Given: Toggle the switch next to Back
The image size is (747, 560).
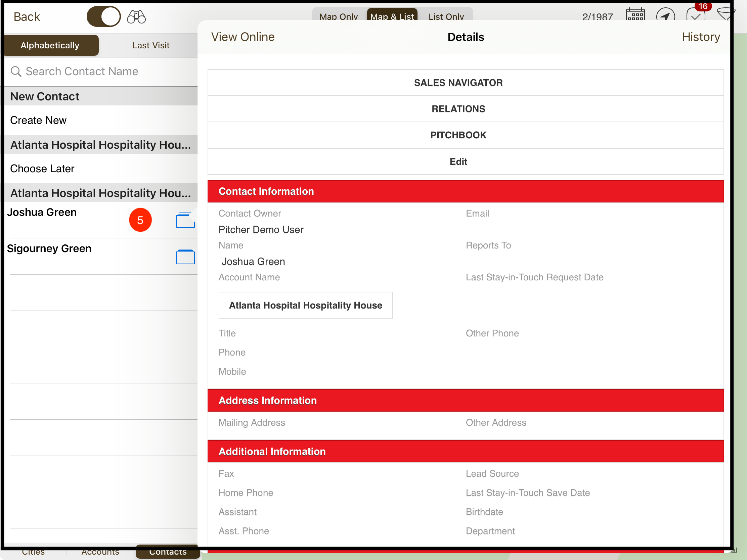Looking at the screenshot, I should [x=104, y=16].
